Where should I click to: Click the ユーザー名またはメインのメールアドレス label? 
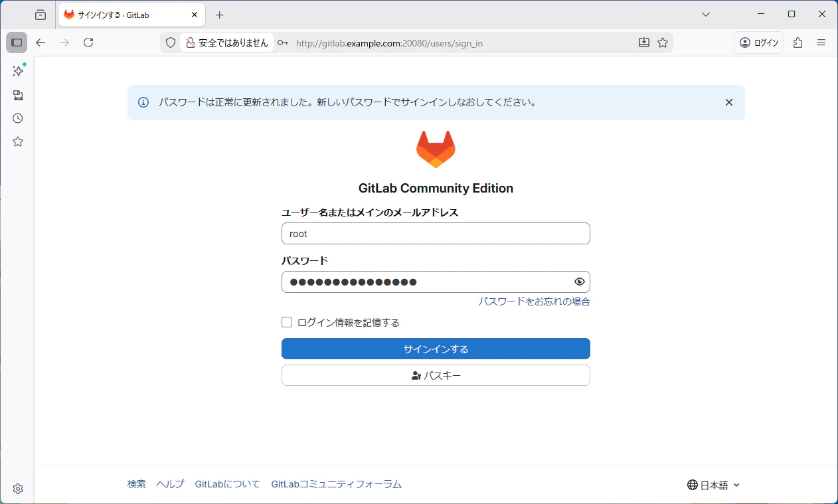click(x=370, y=212)
